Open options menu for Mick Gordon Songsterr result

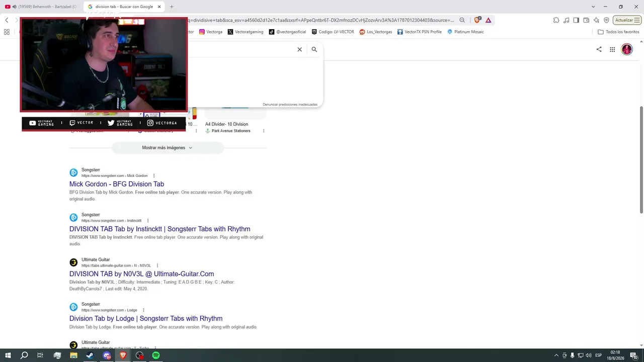point(154,176)
